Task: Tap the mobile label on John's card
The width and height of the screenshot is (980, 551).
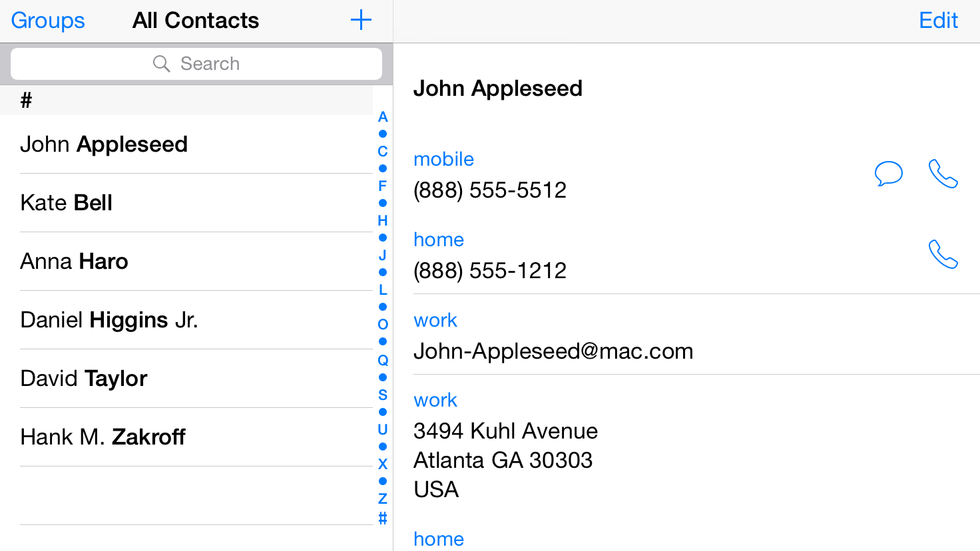Action: 443,159
